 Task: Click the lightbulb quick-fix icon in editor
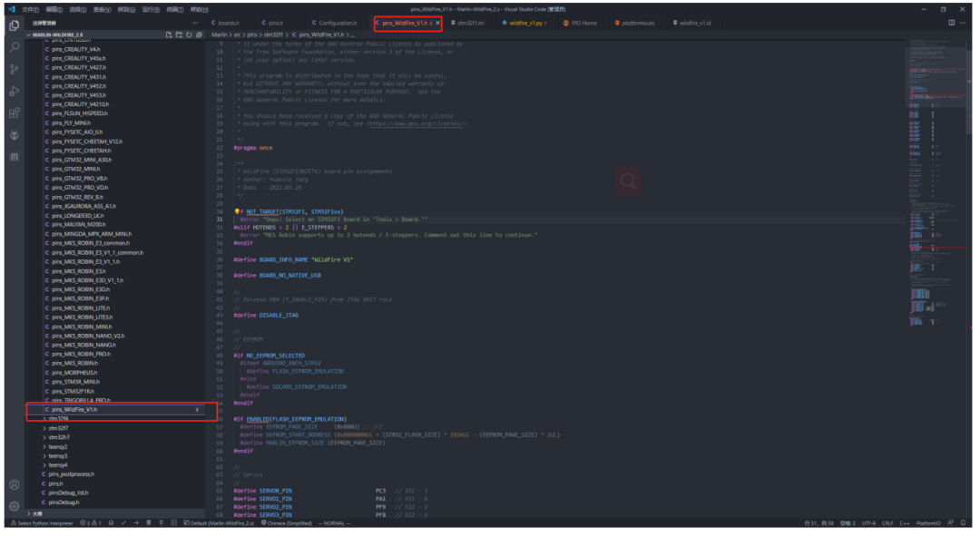point(237,212)
